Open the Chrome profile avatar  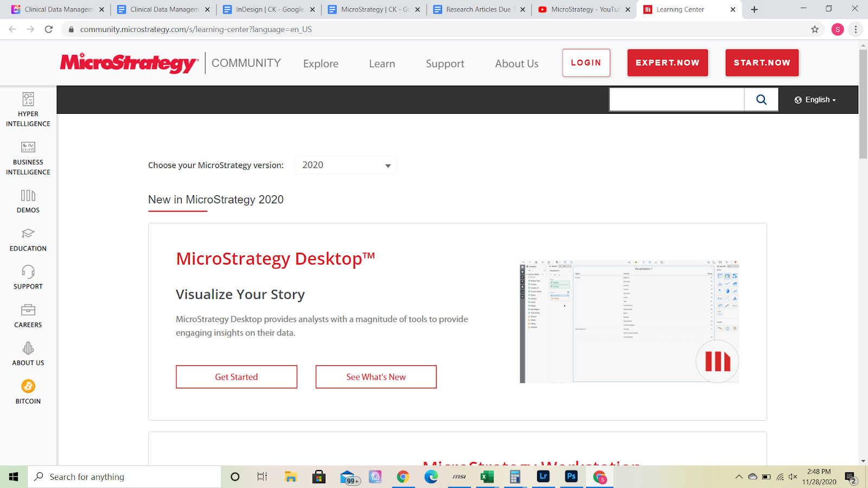pos(838,29)
